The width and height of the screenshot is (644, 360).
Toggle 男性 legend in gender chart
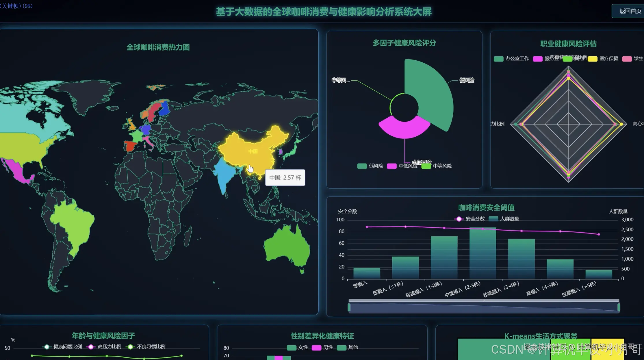316,348
